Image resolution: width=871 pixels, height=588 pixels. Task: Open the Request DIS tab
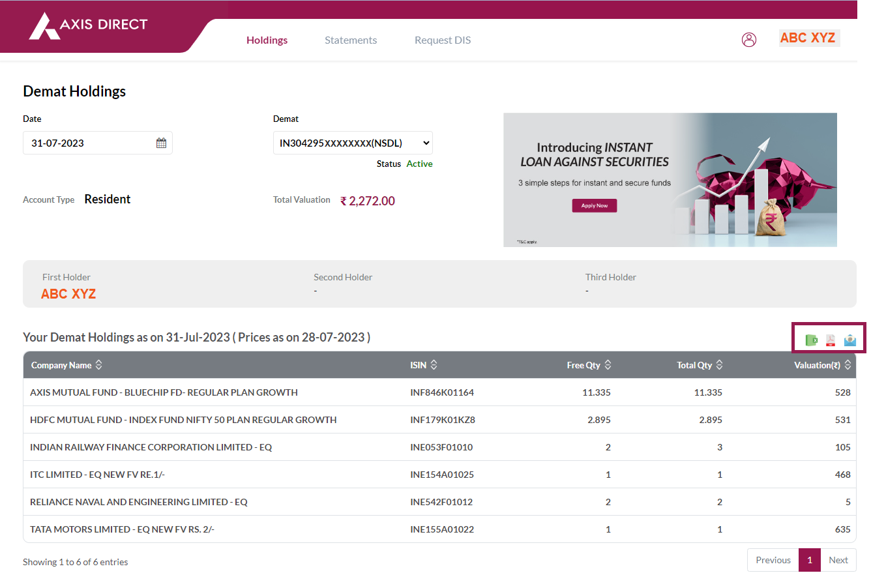pos(443,40)
